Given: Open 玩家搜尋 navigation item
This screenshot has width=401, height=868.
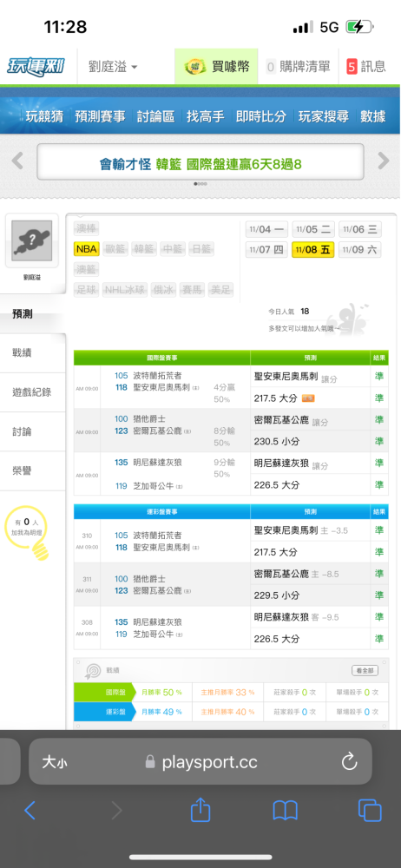Looking at the screenshot, I should (x=324, y=116).
